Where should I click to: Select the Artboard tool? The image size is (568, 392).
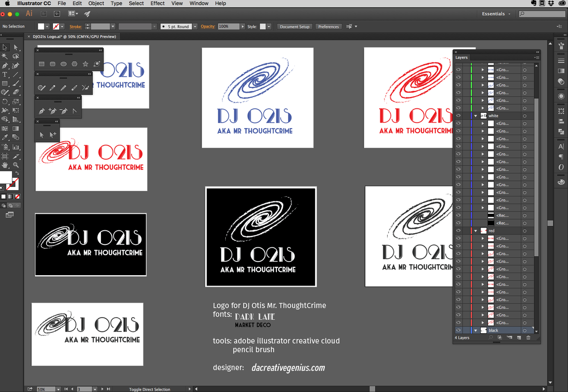(x=5, y=156)
